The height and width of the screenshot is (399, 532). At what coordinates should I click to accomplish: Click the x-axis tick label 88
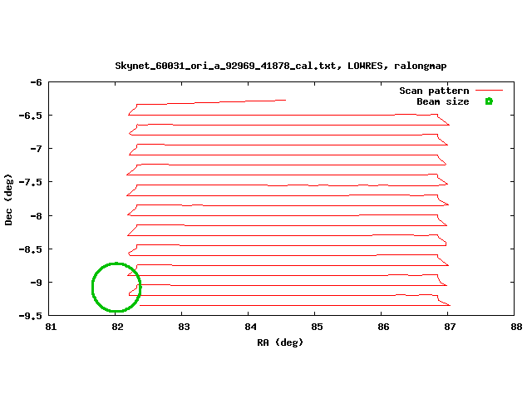pyautogui.click(x=516, y=327)
